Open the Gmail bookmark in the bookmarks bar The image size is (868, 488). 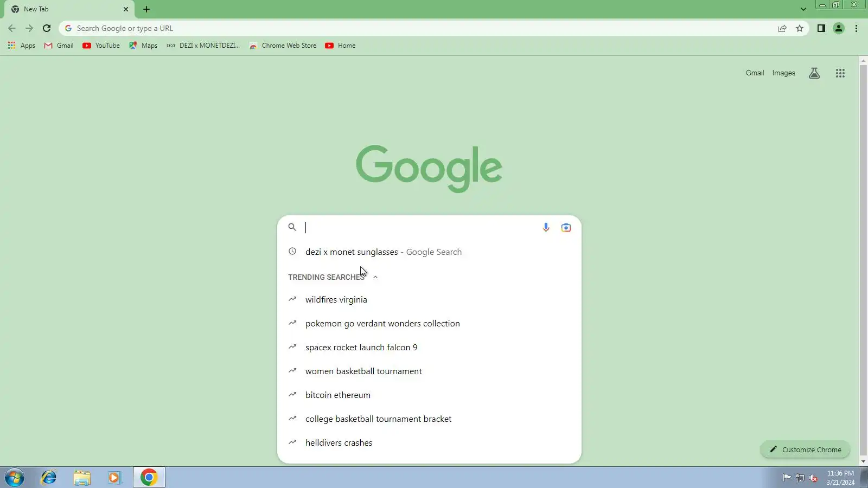(59, 46)
